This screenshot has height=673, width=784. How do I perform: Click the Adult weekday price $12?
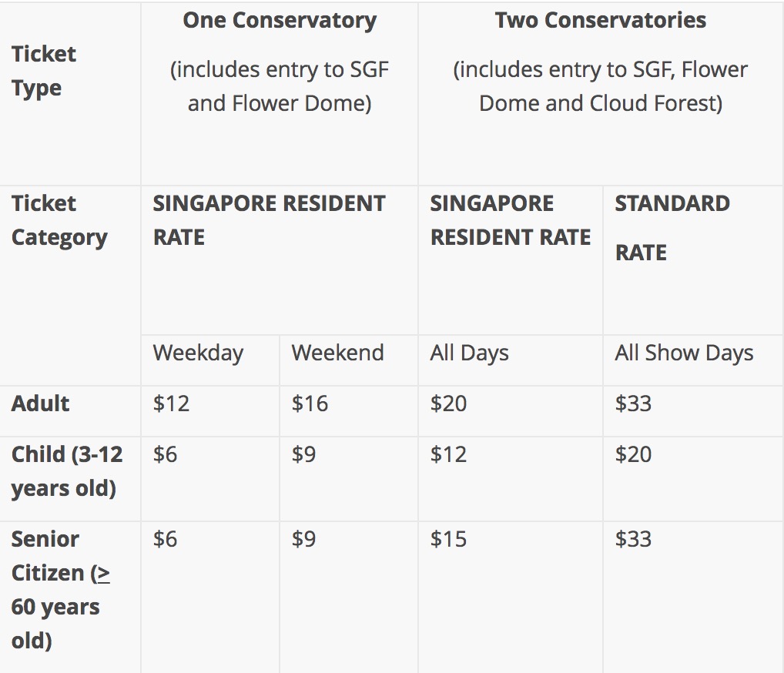coord(171,403)
